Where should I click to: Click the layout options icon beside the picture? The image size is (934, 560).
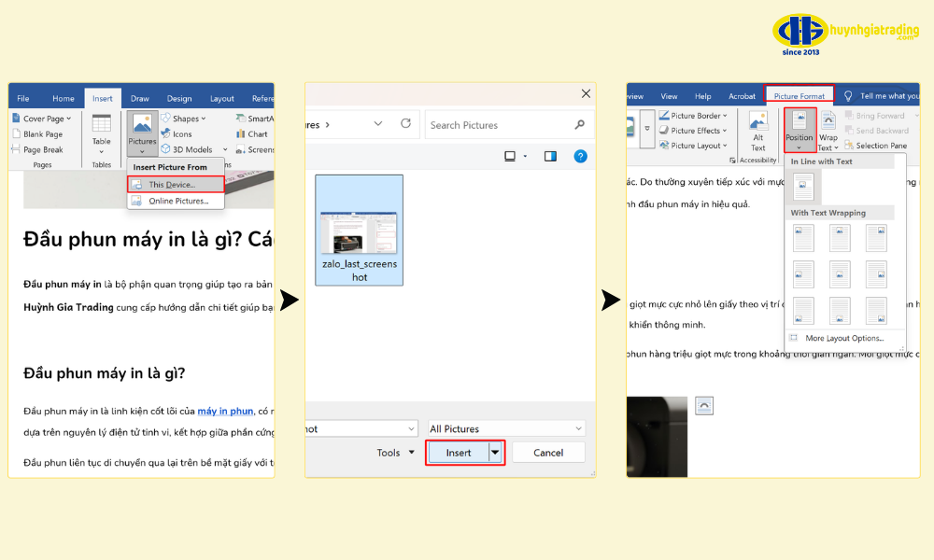tap(705, 405)
